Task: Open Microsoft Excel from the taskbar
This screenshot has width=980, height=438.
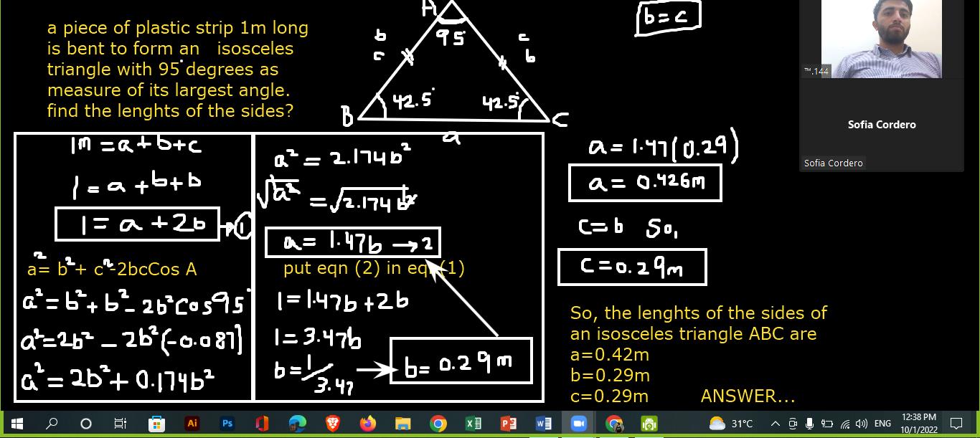Action: (x=473, y=424)
